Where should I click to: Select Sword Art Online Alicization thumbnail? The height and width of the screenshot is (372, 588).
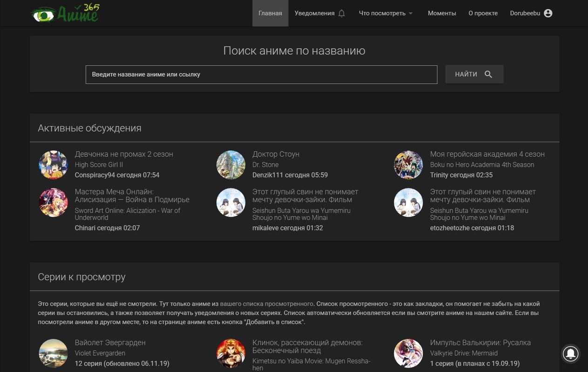click(53, 202)
